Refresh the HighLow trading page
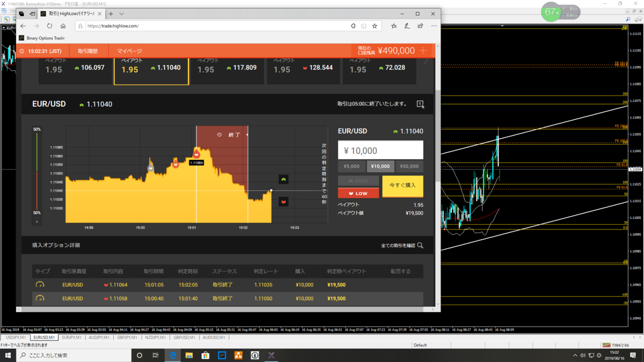This screenshot has width=644, height=362. (49, 26)
